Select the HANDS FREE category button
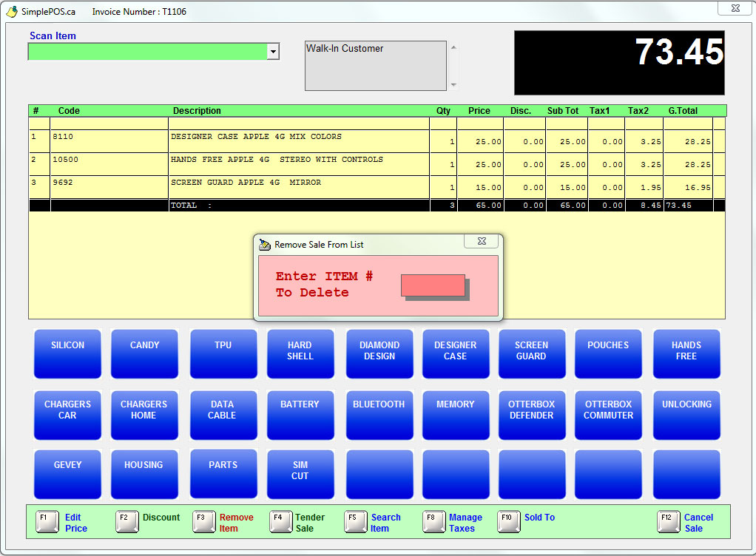Viewport: 756px width, 556px height. point(686,353)
